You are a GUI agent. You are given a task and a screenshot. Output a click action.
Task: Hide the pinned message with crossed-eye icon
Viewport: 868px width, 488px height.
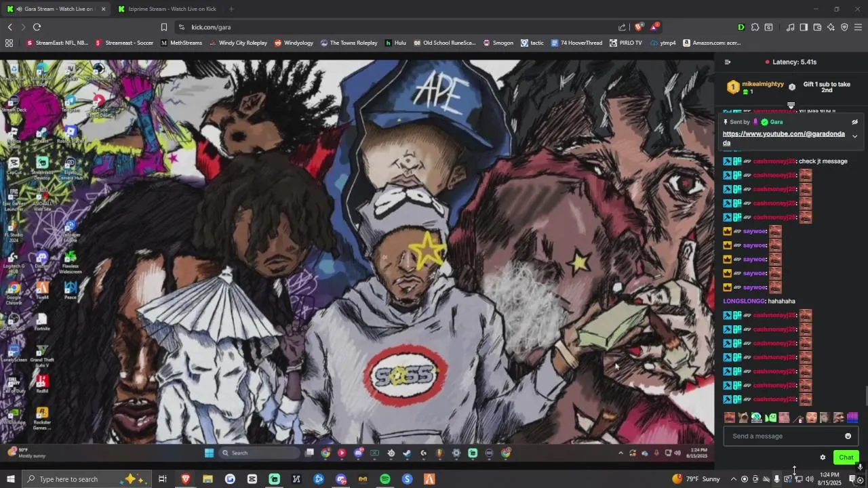point(854,122)
